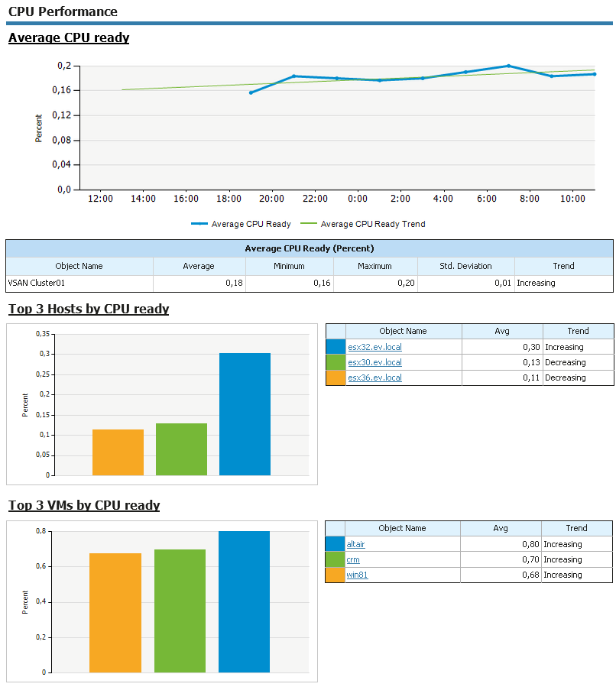The height and width of the screenshot is (687, 616).
Task: Click the green bar in Top 3 VMs chart
Action: click(180, 611)
